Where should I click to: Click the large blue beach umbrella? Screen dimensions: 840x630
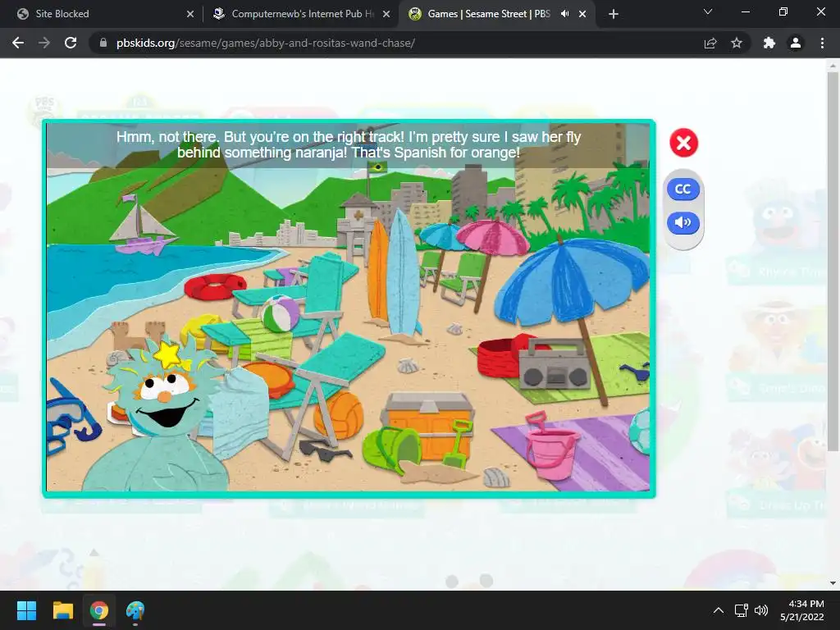pyautogui.click(x=573, y=281)
